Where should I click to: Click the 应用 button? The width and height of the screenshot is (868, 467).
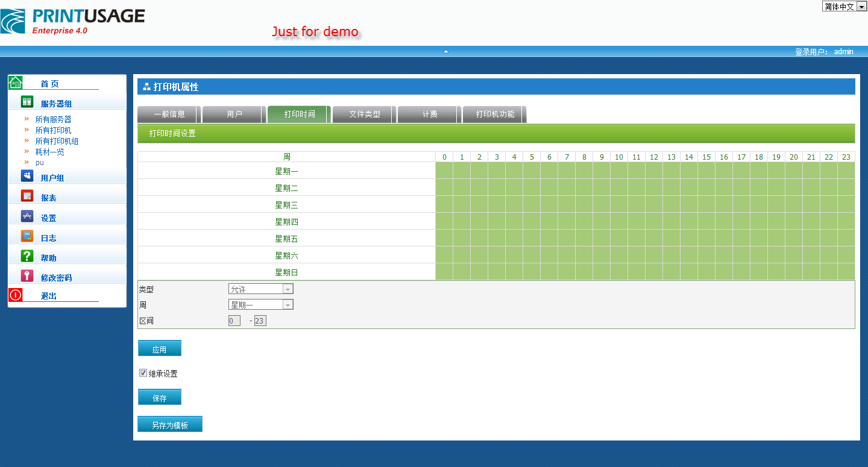point(159,349)
